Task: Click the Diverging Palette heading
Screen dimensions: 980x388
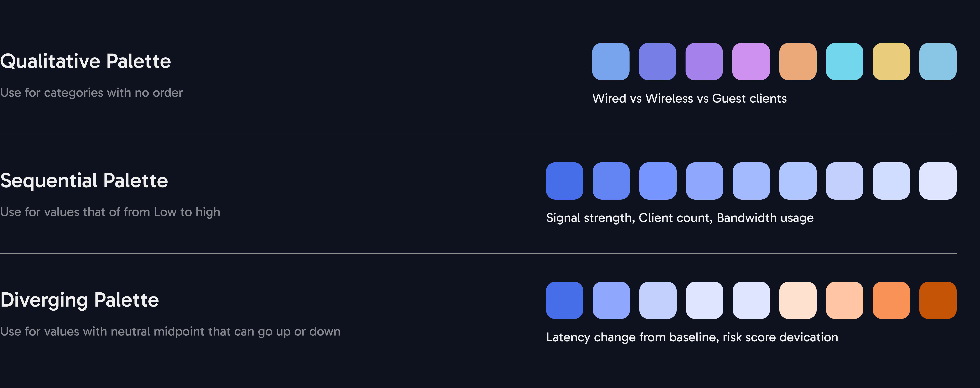Action: click(x=79, y=300)
